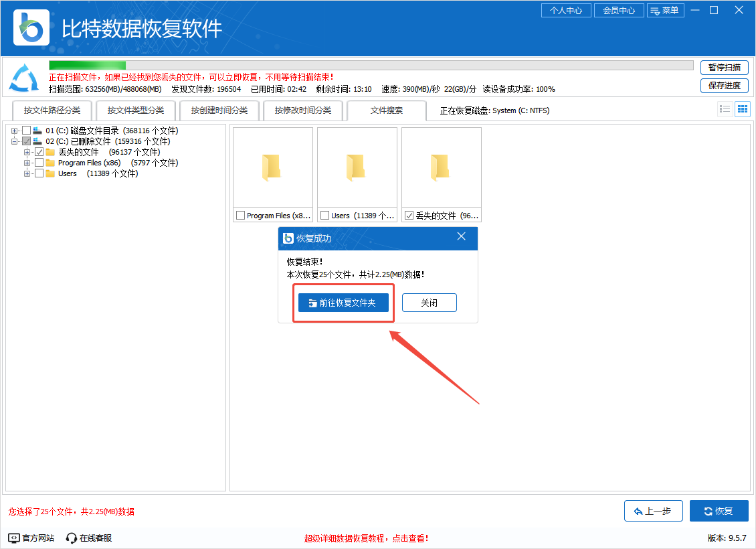Collapse the 02 (C:) 已删除文件 node

(15, 141)
